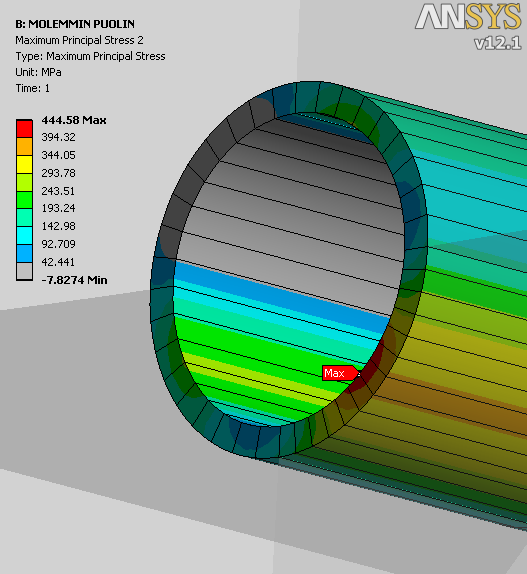
Task: Select the 92.709 legend value
Action: tap(59, 244)
